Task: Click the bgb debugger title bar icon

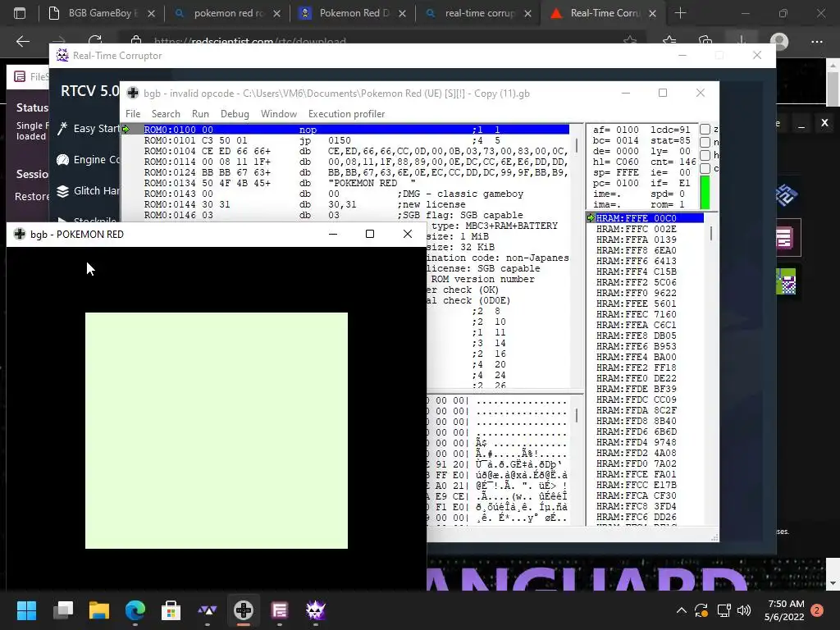Action: pos(133,93)
